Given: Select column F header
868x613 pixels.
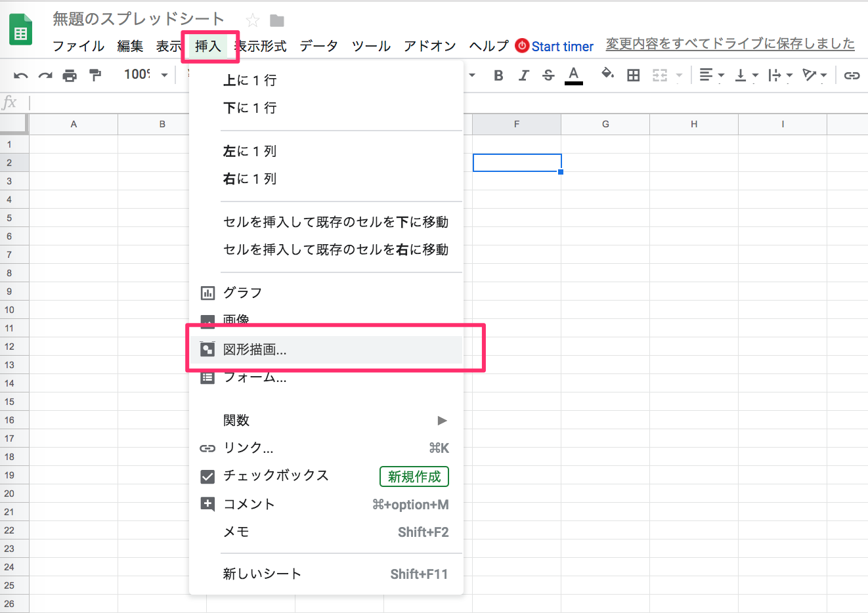Looking at the screenshot, I should 517,124.
